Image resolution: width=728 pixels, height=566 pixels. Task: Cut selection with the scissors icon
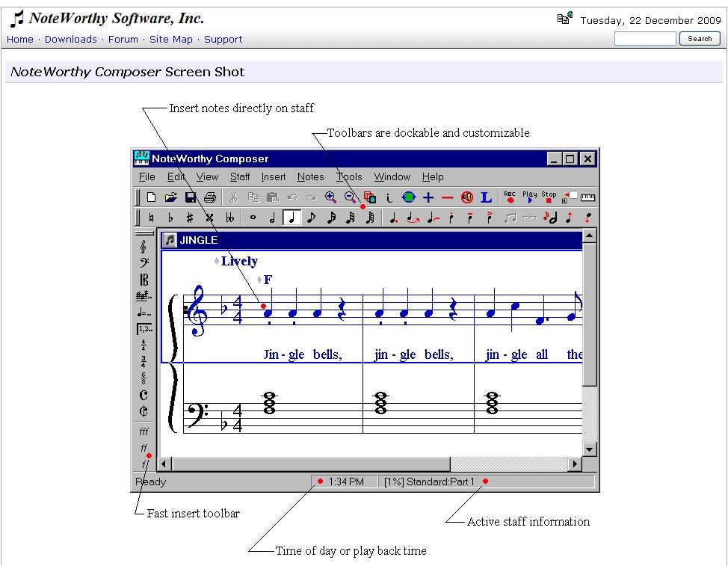(x=233, y=197)
